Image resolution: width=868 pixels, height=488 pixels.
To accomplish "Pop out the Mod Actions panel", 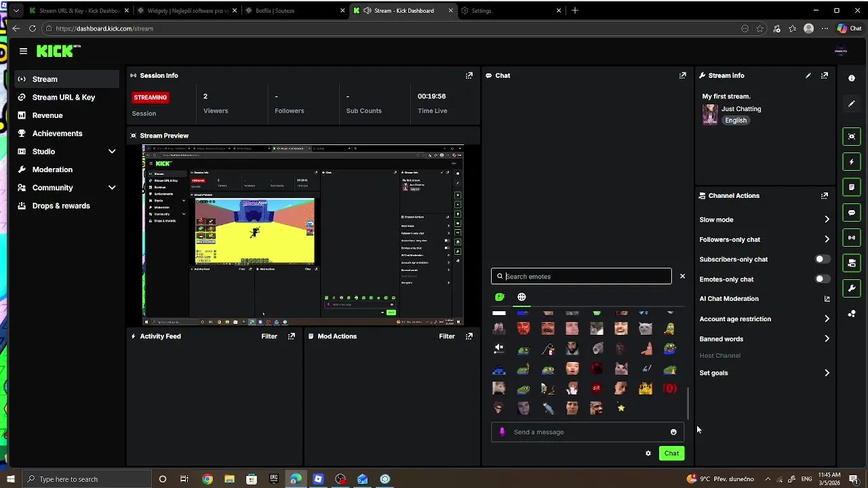I will 469,336.
